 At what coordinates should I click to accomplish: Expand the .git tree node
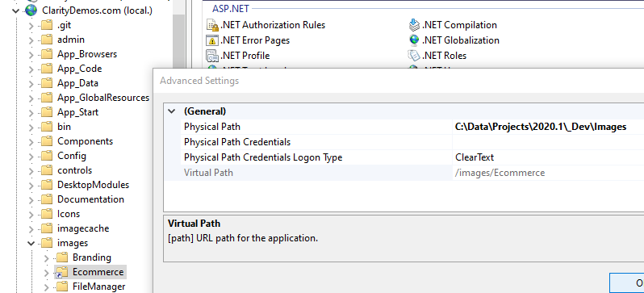click(31, 26)
